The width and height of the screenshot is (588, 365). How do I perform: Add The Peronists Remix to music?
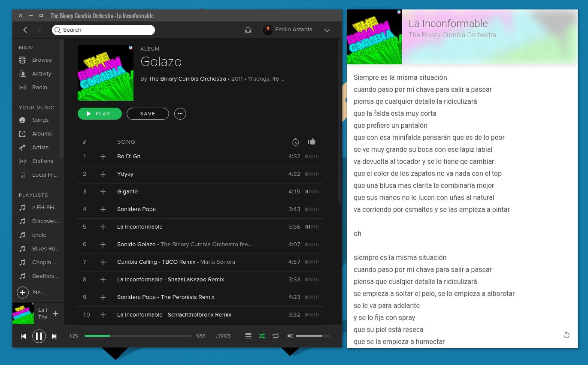[103, 297]
